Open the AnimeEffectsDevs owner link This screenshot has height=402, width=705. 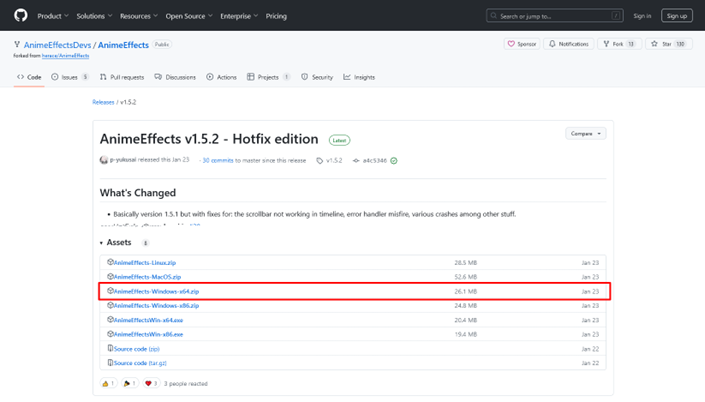[x=57, y=45]
